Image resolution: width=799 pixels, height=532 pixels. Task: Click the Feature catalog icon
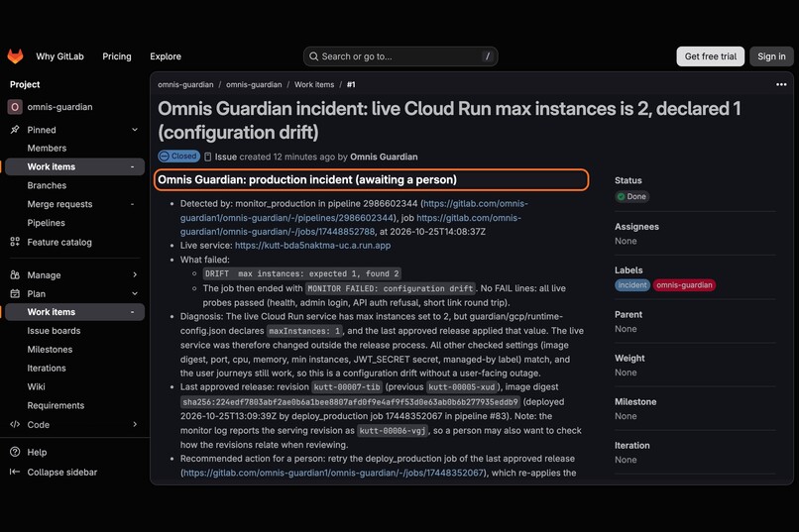click(15, 242)
